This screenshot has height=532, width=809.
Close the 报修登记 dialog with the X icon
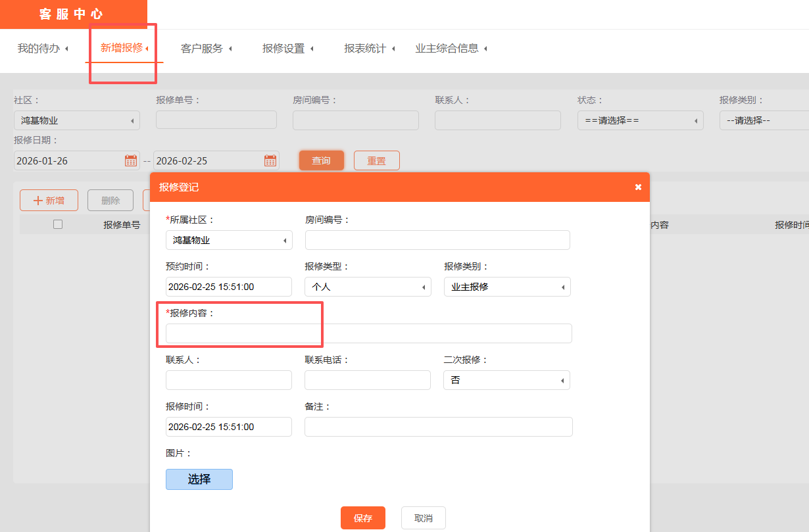pos(637,187)
